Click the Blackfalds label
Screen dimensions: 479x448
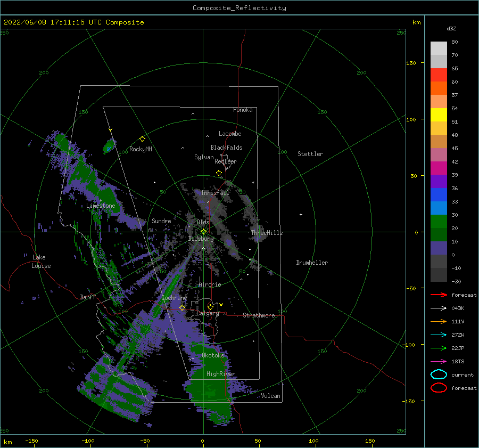click(226, 148)
